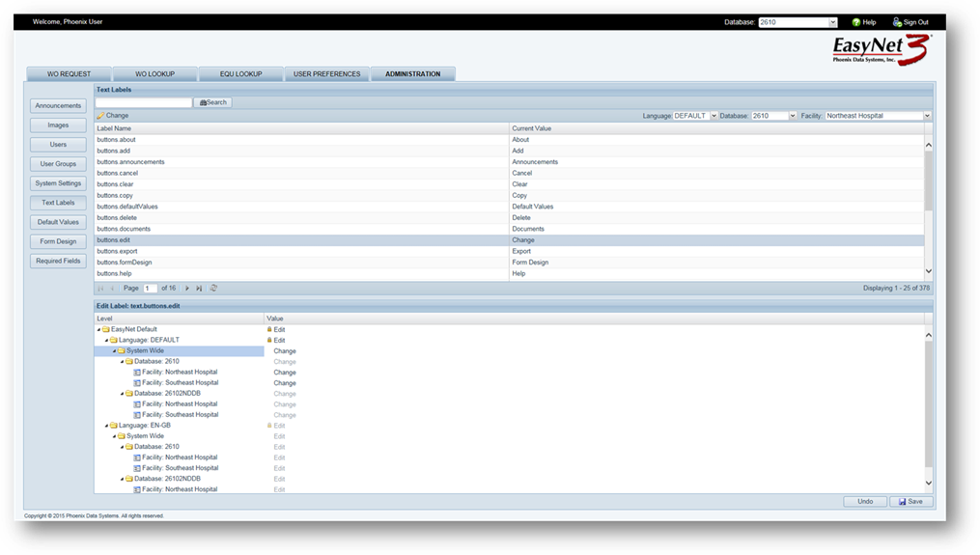Screen dimensions: 980x555
Task: Click the pencil Change icon above the grid
Action: pos(100,116)
